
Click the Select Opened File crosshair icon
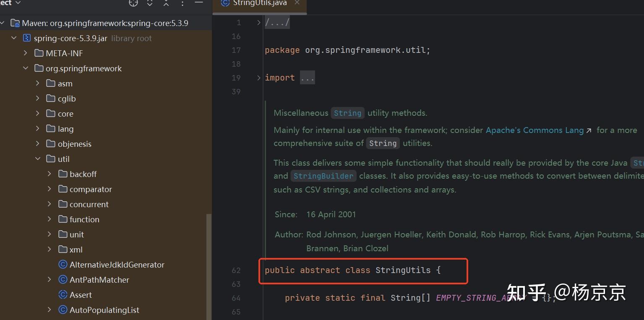(133, 3)
